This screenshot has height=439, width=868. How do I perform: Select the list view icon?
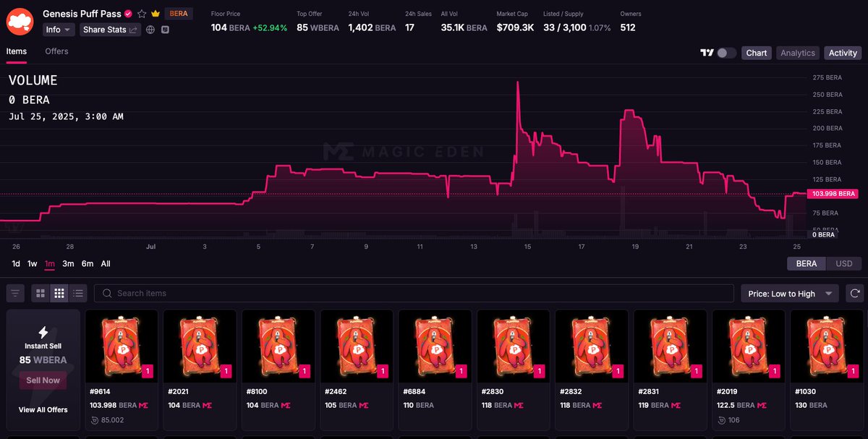pos(78,294)
